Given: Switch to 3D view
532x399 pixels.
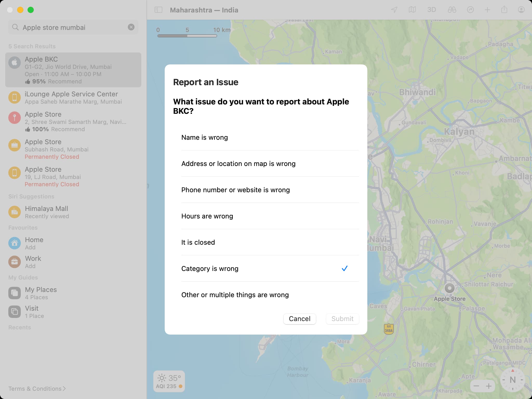Looking at the screenshot, I should [431, 10].
